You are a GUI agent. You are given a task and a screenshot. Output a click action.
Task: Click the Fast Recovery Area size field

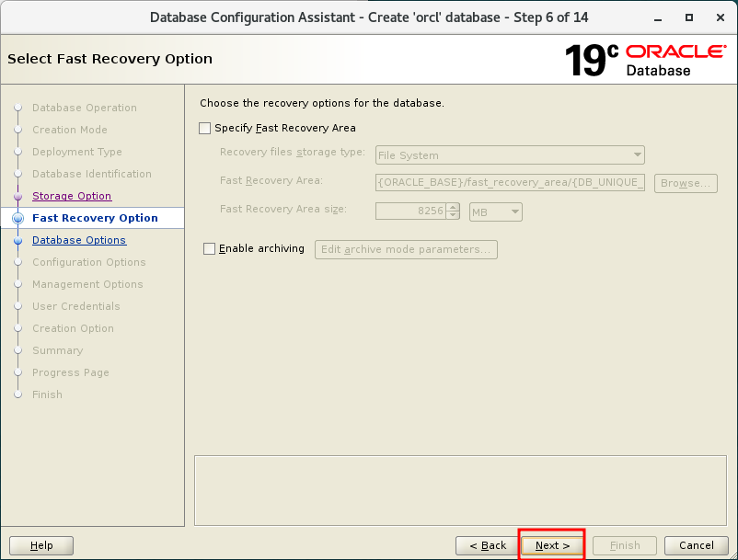(410, 211)
